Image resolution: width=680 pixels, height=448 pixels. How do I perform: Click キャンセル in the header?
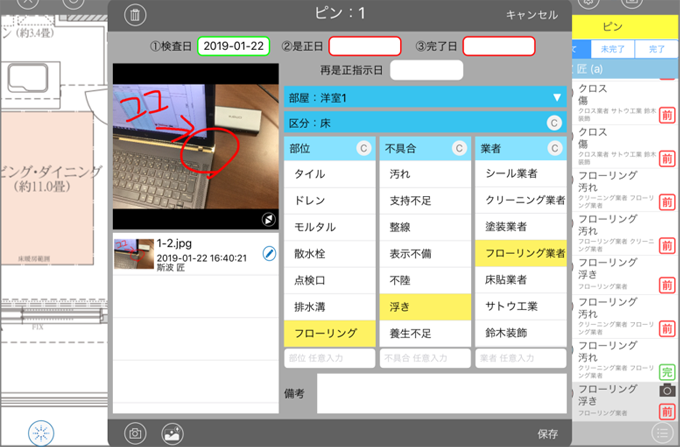(532, 15)
